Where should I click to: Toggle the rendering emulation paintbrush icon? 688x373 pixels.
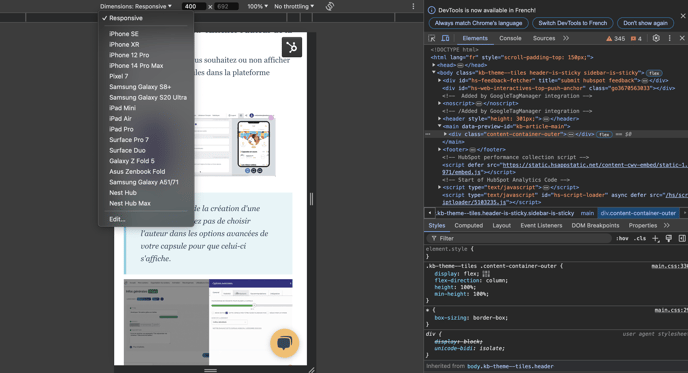point(669,238)
